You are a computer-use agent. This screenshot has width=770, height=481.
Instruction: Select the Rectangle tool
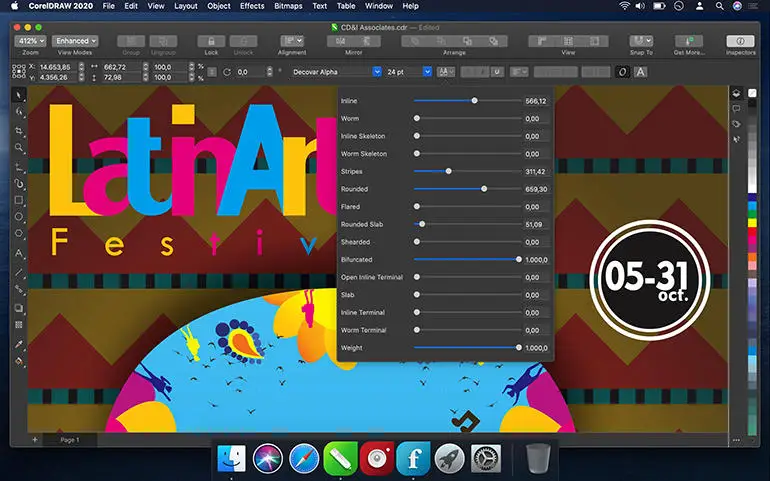pos(19,201)
